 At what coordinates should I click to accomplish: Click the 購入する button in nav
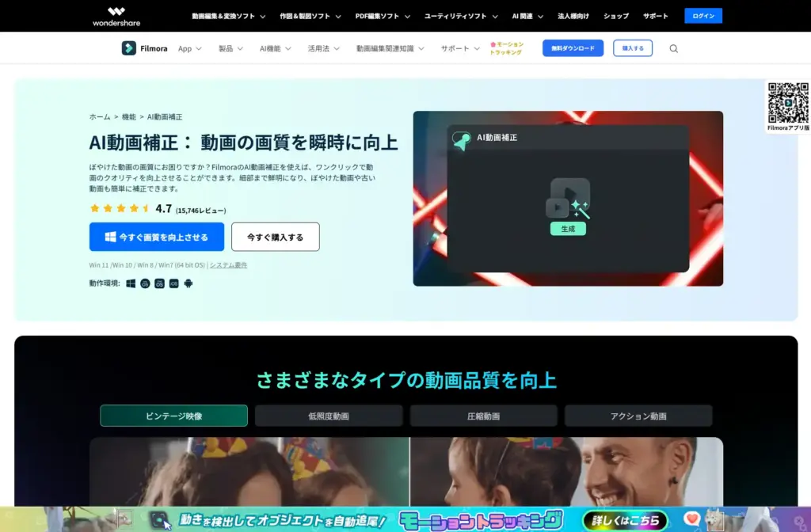point(633,48)
